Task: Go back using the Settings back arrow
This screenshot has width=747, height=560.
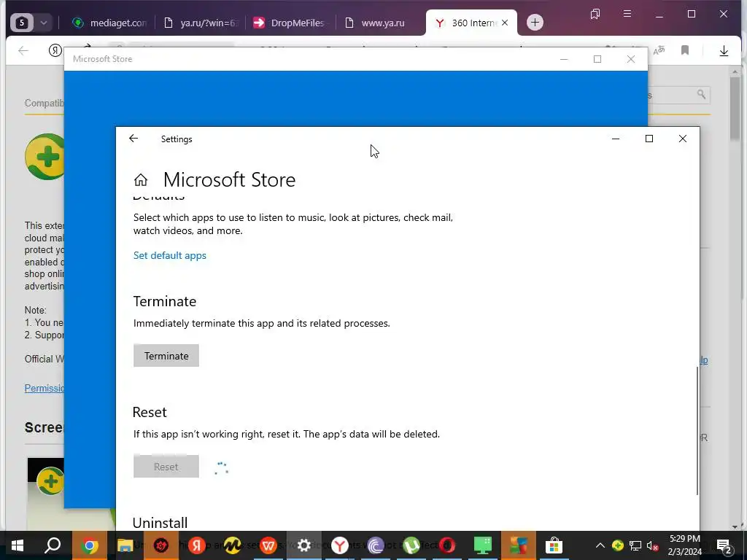Action: (133, 139)
